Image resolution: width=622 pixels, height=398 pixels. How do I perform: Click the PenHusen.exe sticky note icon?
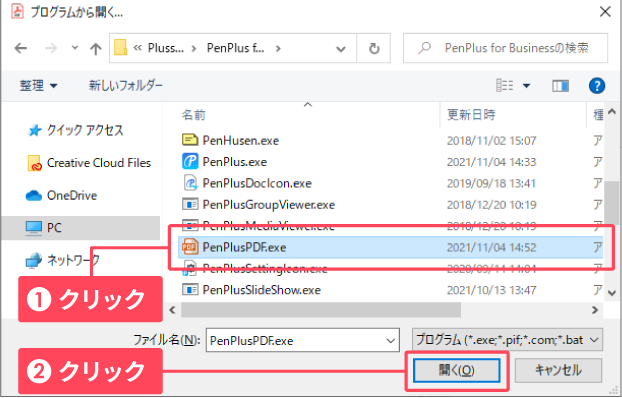[x=190, y=140]
